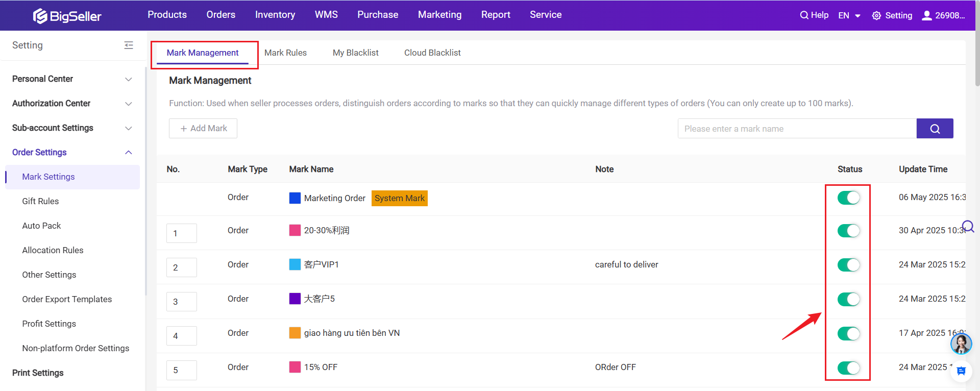The width and height of the screenshot is (980, 391).
Task: Open Print Settings section
Action: [x=38, y=373]
